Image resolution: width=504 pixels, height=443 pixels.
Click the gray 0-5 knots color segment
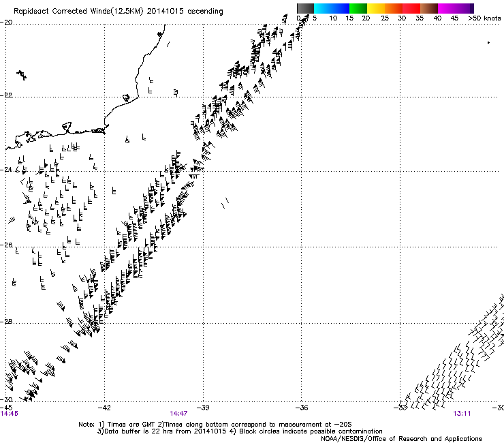[x=305, y=8]
